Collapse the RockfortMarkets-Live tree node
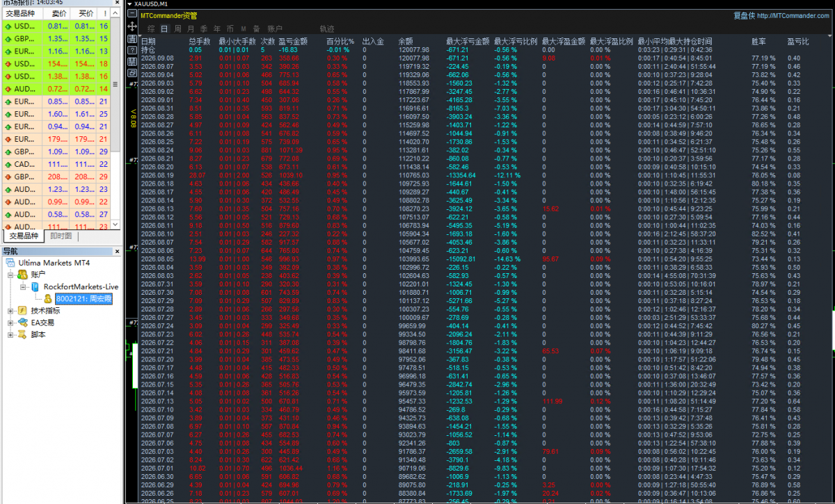Screen dimensions: 835x504 pos(23,286)
